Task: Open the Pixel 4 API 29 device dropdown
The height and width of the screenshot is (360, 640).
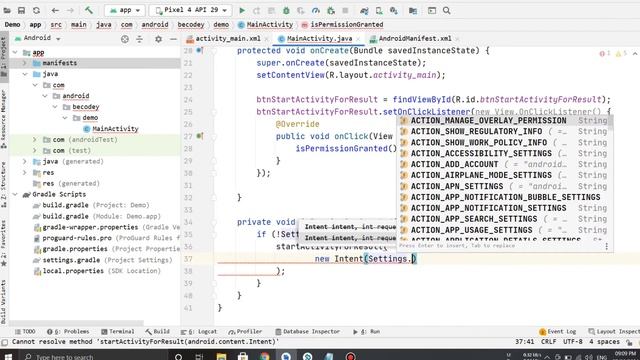Action: [x=191, y=10]
